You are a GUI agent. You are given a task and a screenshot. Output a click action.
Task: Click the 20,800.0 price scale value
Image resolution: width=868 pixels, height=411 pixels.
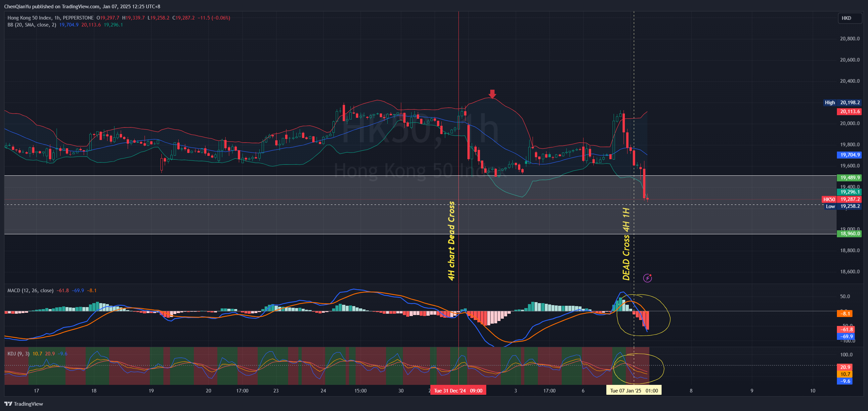[x=850, y=39]
